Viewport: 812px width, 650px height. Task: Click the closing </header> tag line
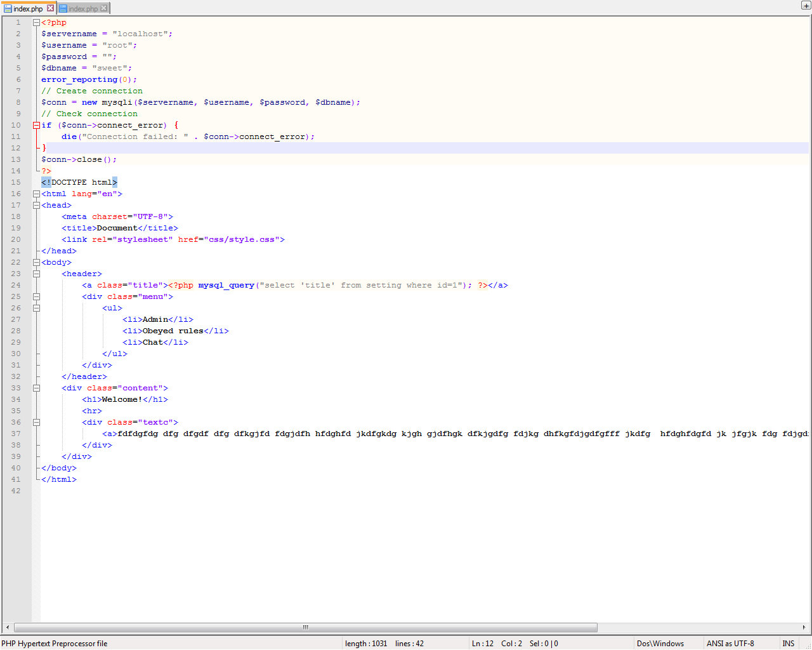click(x=84, y=376)
